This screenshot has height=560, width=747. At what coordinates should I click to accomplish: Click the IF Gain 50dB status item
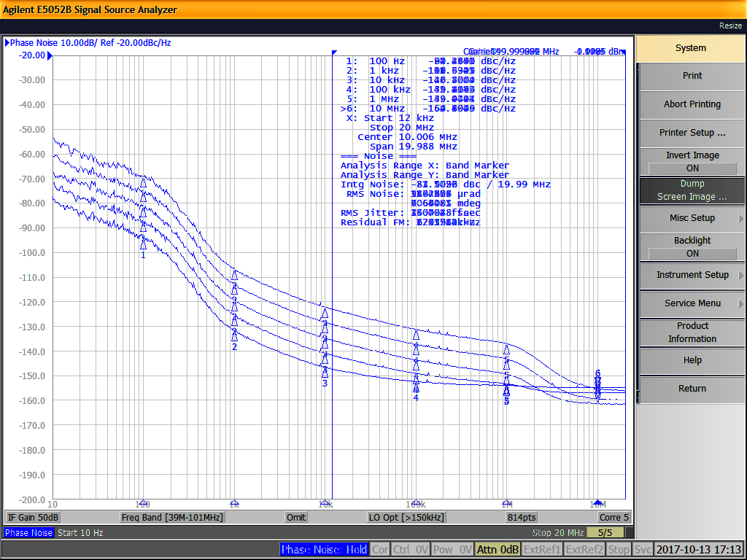(32, 516)
